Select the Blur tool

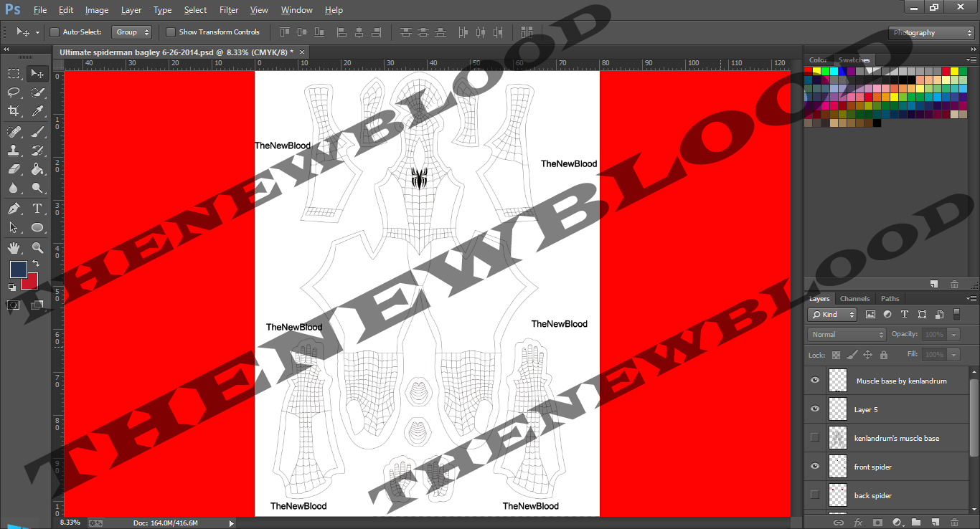14,189
